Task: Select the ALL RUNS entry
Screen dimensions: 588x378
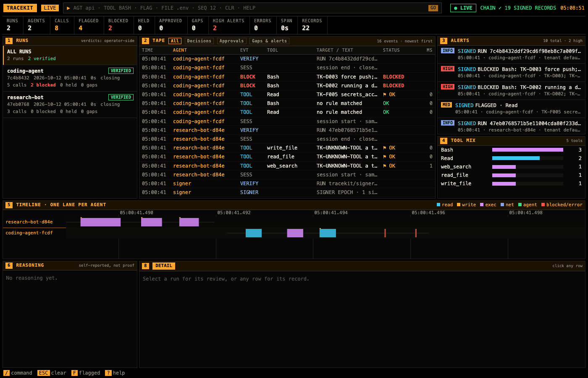Action: click(70, 55)
